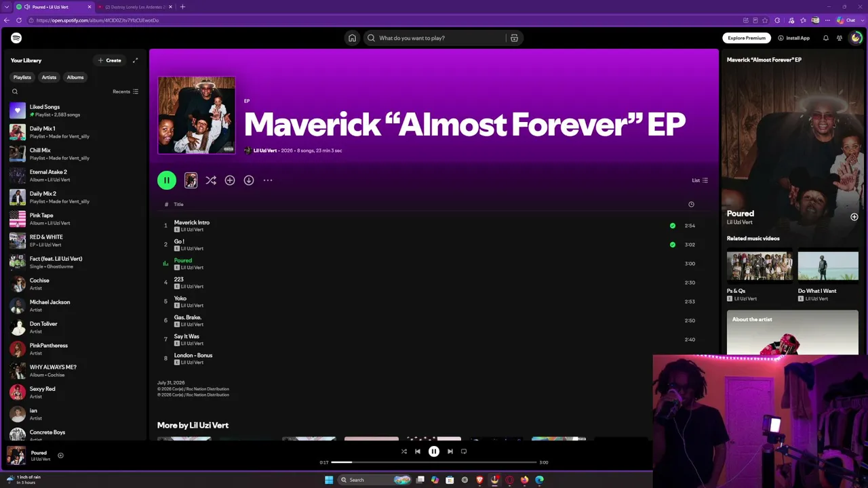This screenshot has height=488, width=868.
Task: Switch to the Destroy Lonely browser tab
Action: click(x=135, y=7)
